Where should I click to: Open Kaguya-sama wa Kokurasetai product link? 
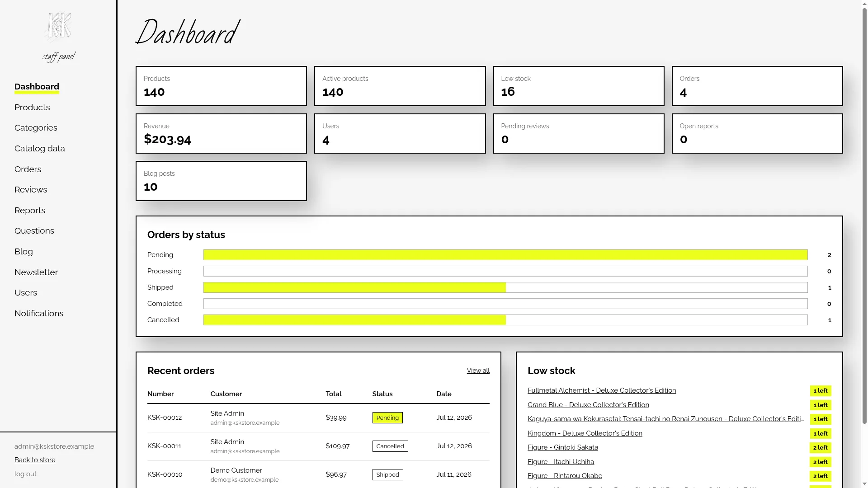[x=665, y=419]
